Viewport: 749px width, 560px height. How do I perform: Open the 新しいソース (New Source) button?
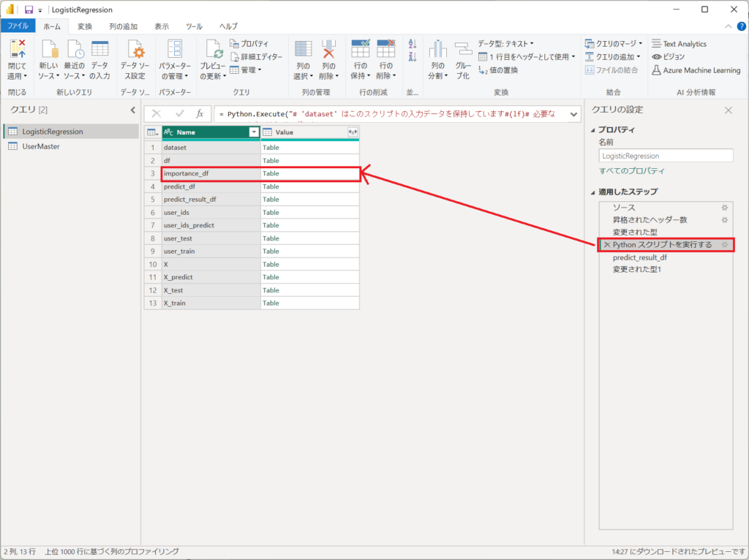point(49,60)
